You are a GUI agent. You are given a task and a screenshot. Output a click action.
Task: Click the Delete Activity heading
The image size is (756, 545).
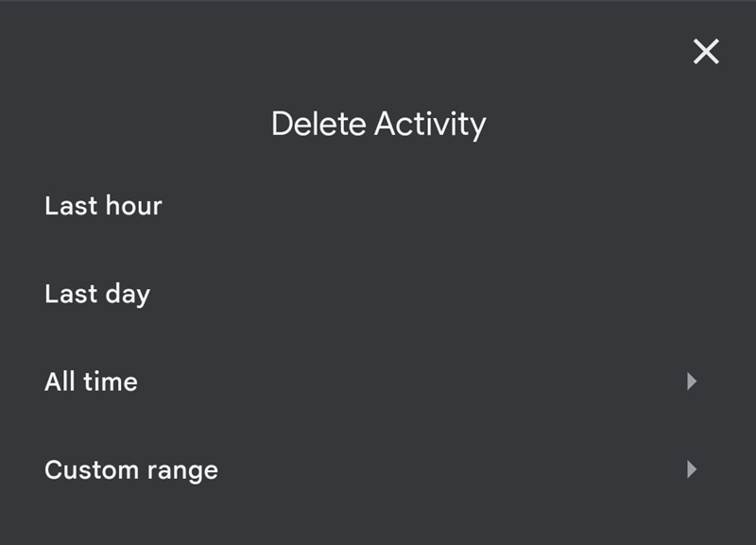click(378, 124)
